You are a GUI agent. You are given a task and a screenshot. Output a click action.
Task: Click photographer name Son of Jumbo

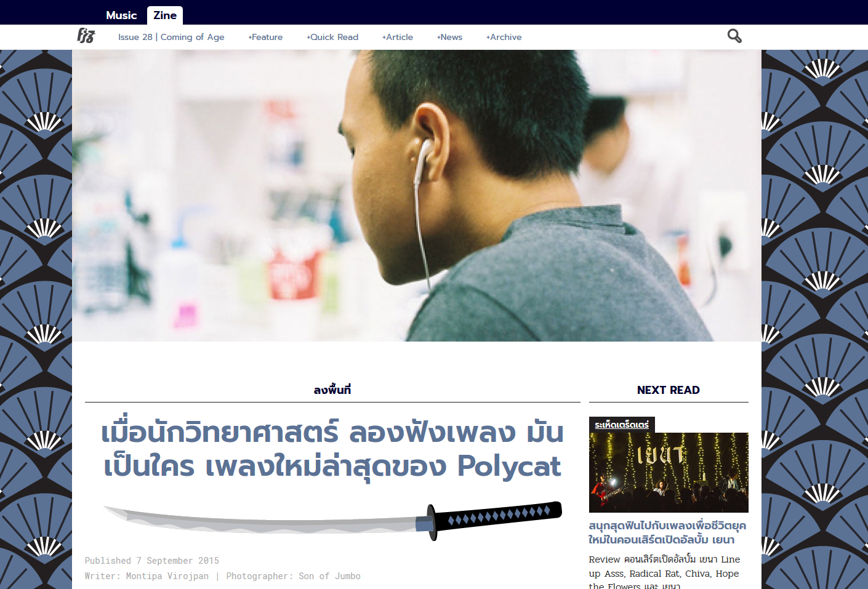coord(329,576)
